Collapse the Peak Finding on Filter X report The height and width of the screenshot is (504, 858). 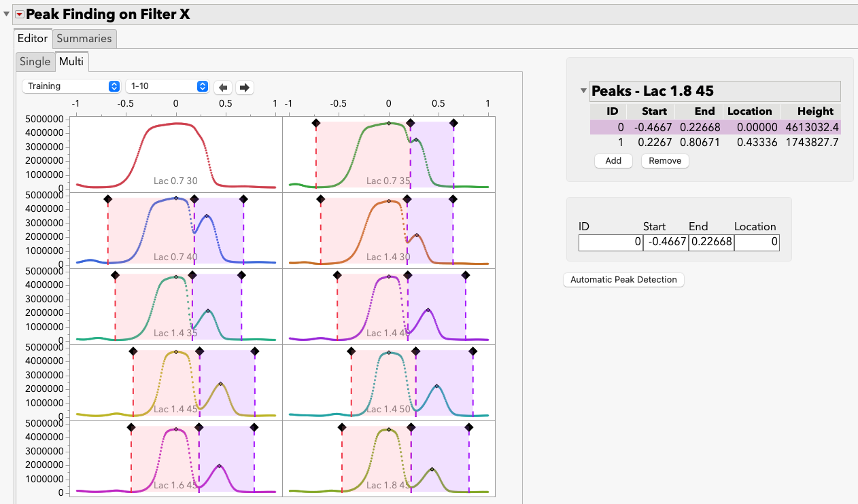coord(5,12)
